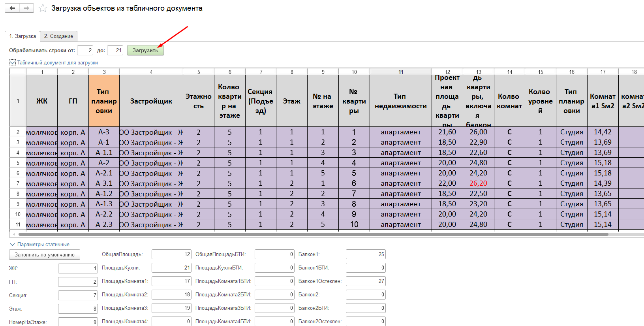Select the 'Колво уровней' header cell

coord(541,101)
